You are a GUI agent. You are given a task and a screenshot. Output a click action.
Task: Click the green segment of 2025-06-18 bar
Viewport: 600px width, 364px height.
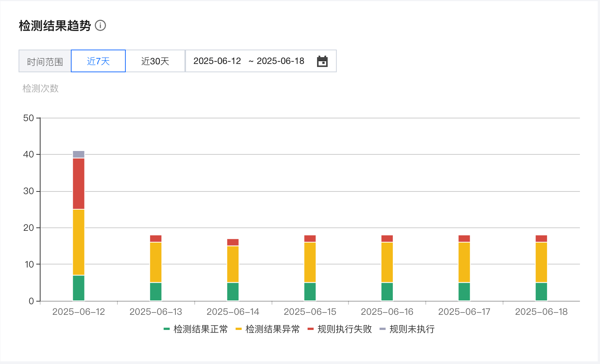(541, 292)
